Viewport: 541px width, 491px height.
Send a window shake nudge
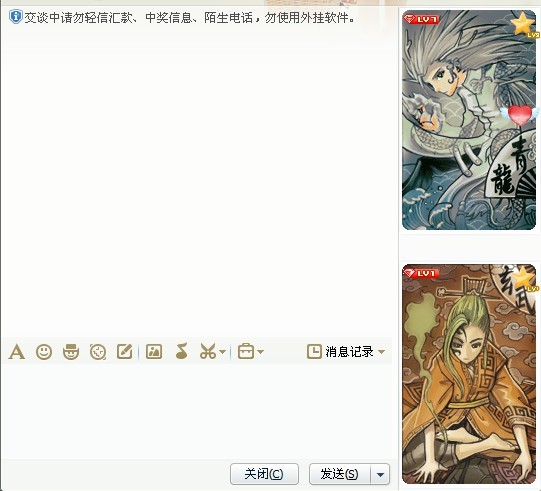coord(98,352)
